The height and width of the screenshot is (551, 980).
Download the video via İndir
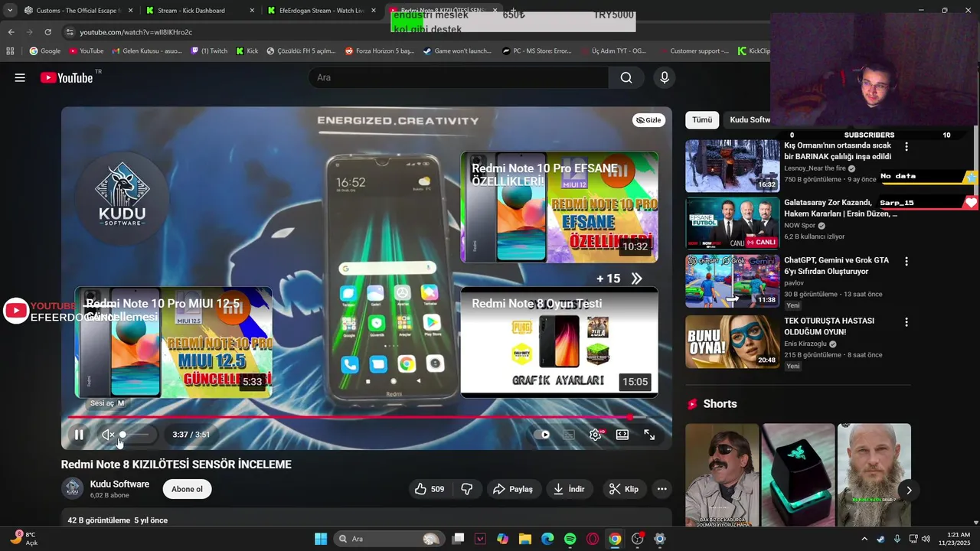pyautogui.click(x=570, y=489)
